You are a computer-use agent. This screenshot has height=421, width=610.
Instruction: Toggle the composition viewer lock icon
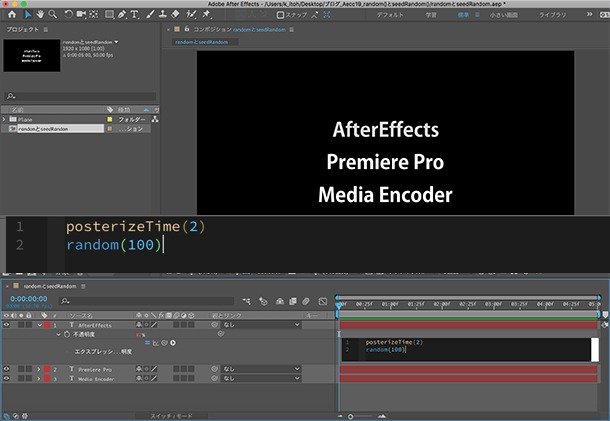(187, 29)
